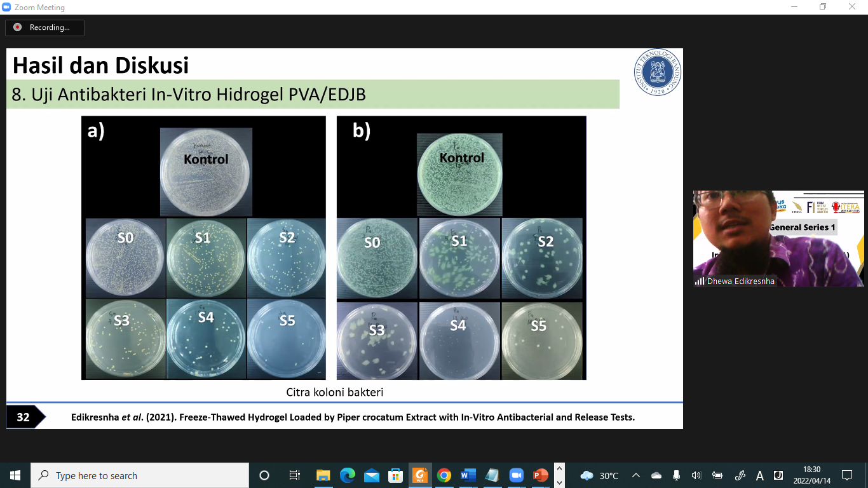
Task: Click the microphone tray icon
Action: click(x=676, y=475)
